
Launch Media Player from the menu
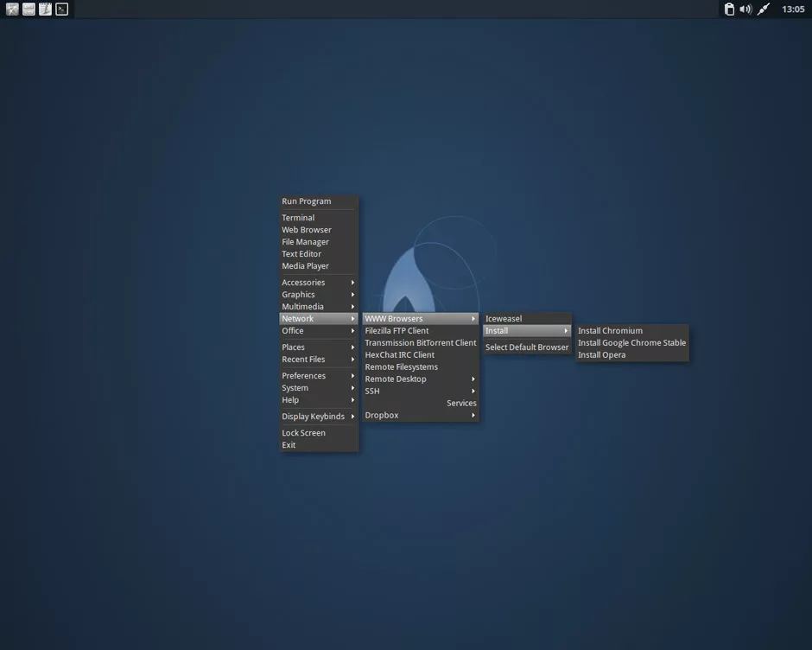(x=319, y=266)
